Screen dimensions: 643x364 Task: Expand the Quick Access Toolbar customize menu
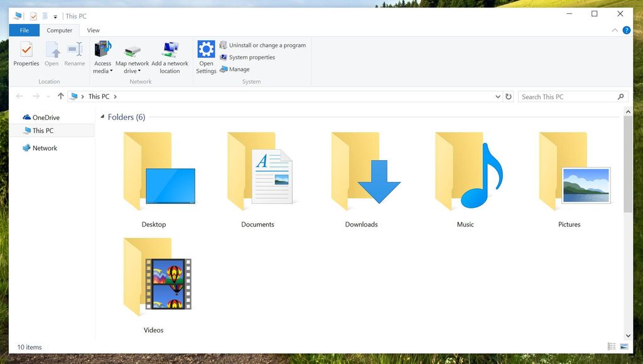tap(54, 16)
